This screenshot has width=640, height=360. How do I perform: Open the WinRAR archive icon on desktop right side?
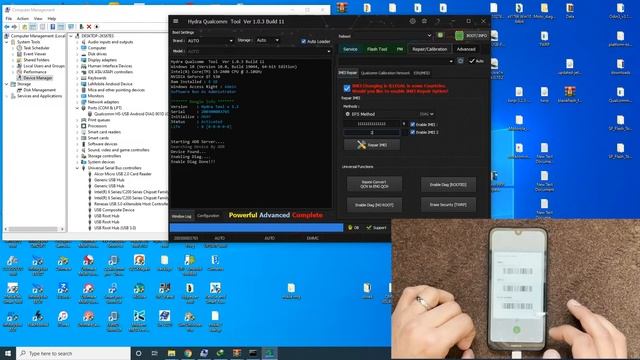tap(570, 91)
